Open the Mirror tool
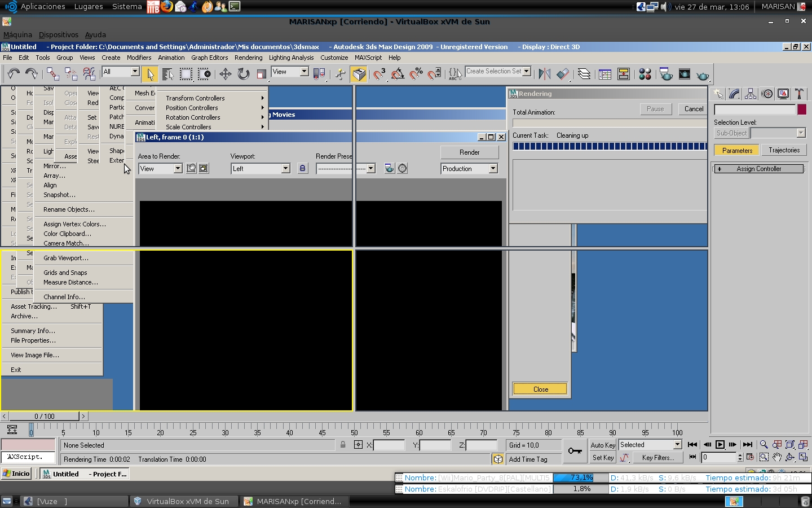 tap(545, 74)
